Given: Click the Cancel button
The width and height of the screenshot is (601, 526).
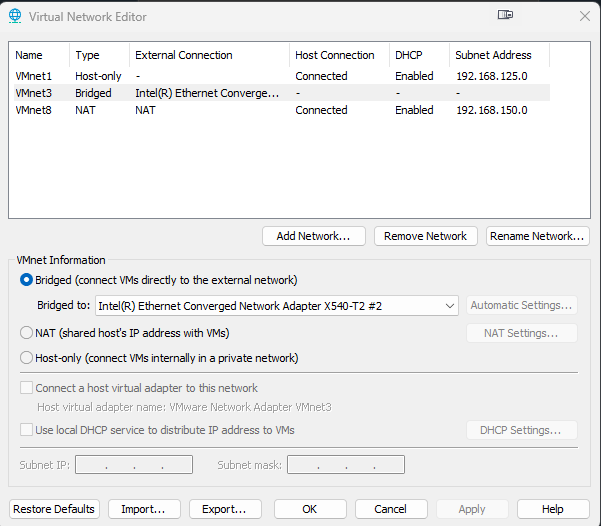Looking at the screenshot, I should click(391, 509).
